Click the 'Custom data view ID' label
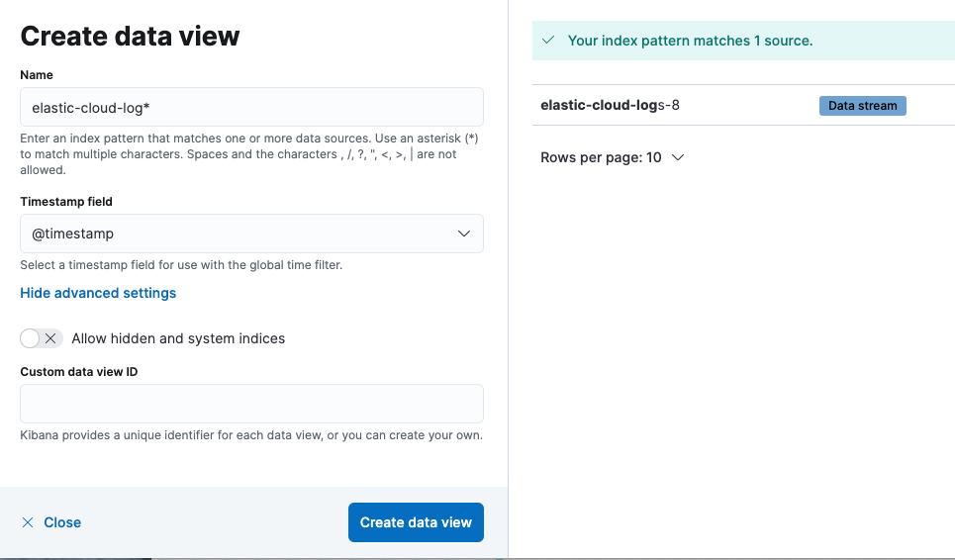The width and height of the screenshot is (955, 560). point(85,371)
